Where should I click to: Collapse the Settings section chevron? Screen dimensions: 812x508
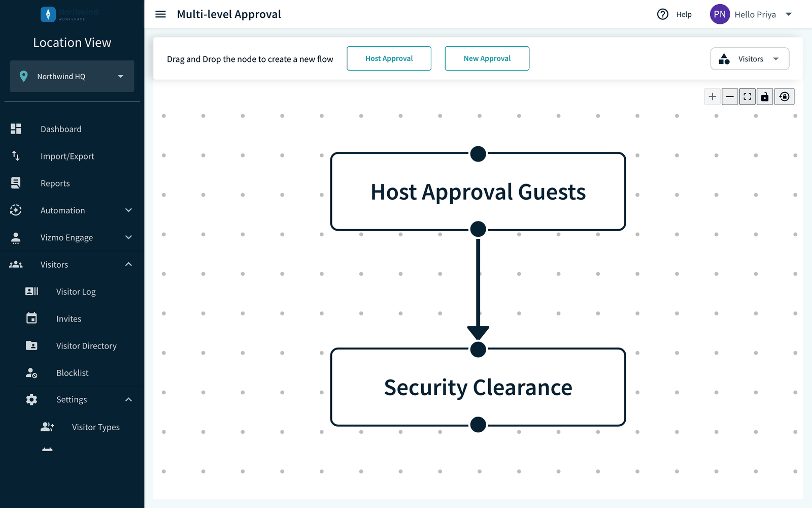(128, 400)
